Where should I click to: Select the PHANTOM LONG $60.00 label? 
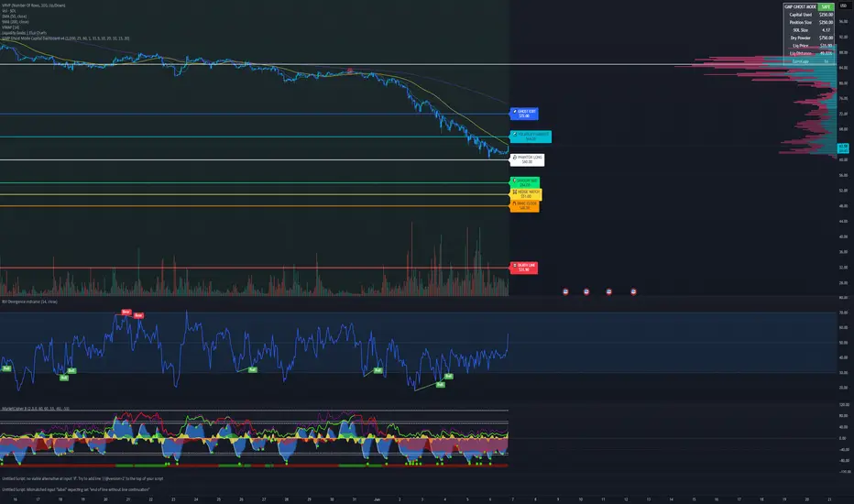point(527,159)
